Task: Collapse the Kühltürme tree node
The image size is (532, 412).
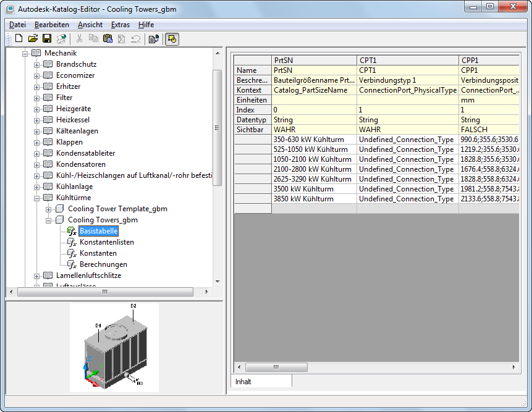Action: (x=36, y=198)
